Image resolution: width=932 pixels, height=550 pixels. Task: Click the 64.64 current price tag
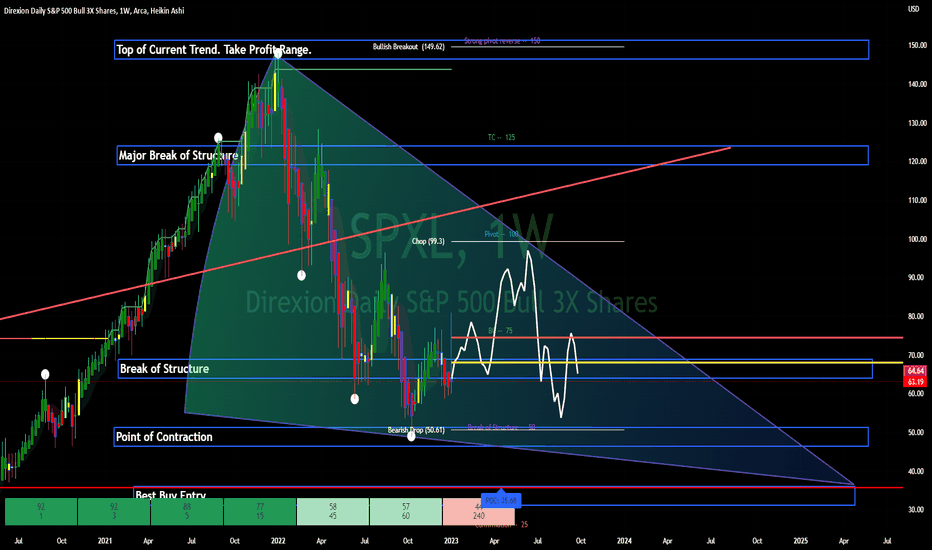[x=915, y=370]
